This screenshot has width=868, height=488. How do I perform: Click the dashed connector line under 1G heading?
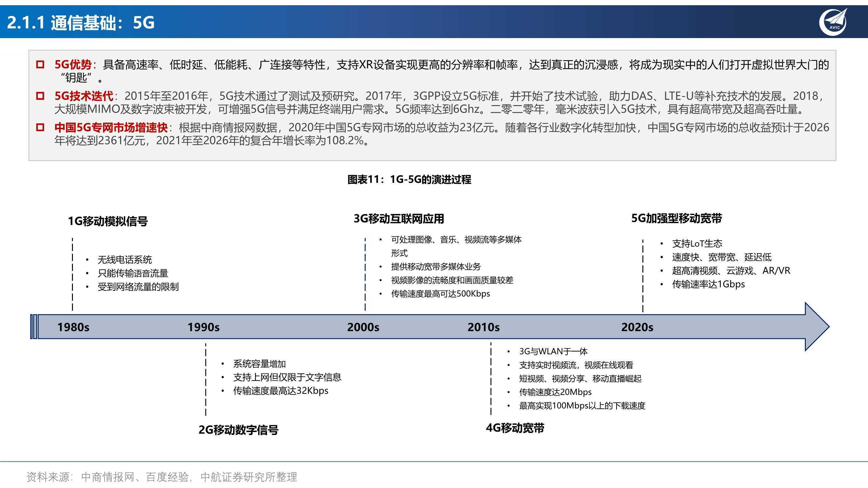click(73, 274)
